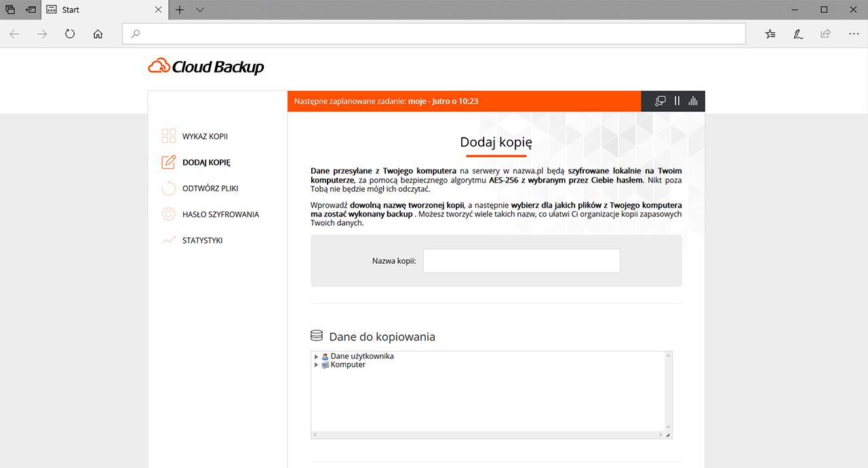The width and height of the screenshot is (868, 468).
Task: Click the set tabs aside icon
Action: pyautogui.click(x=31, y=9)
